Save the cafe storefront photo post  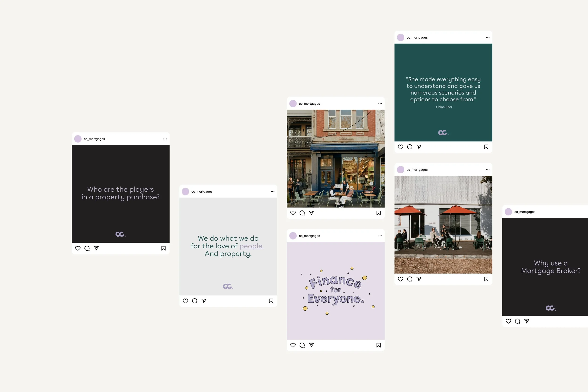(378, 213)
